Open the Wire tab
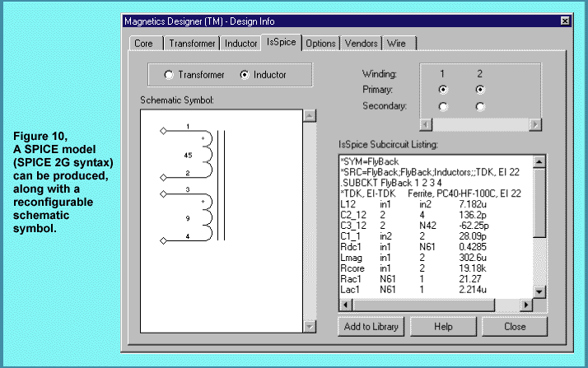This screenshot has width=588, height=368. 399,44
